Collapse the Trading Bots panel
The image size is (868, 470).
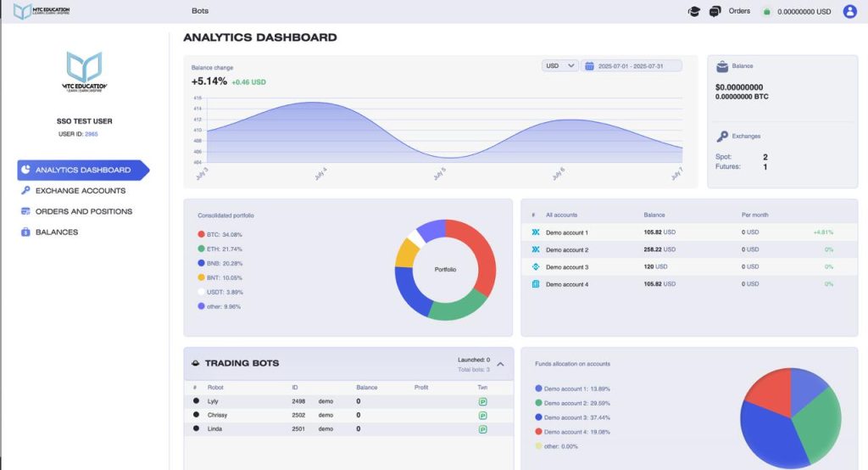(x=500, y=364)
